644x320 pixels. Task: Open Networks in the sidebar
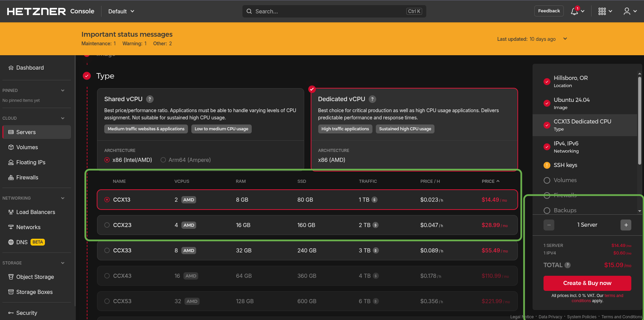coord(36,227)
